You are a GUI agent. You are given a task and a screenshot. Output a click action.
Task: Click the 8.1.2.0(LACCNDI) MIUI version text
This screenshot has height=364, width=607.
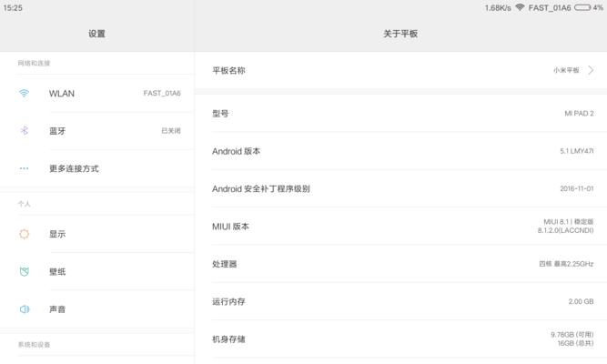(565, 230)
